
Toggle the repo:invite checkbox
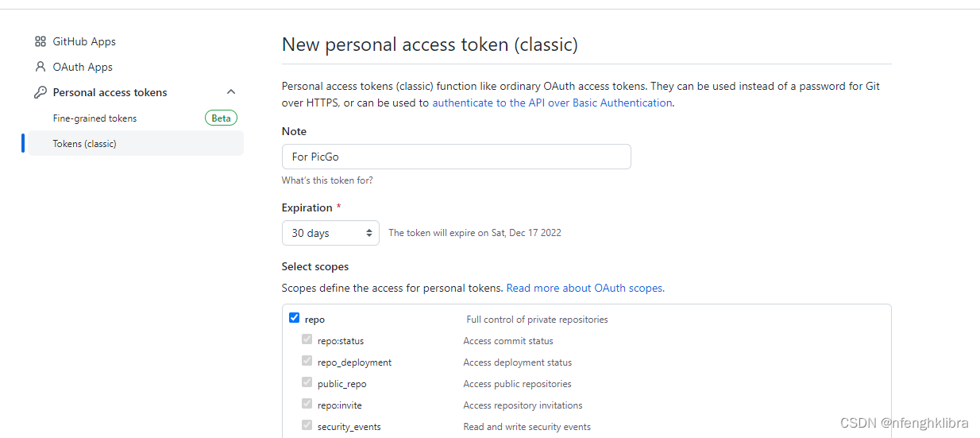pos(307,404)
